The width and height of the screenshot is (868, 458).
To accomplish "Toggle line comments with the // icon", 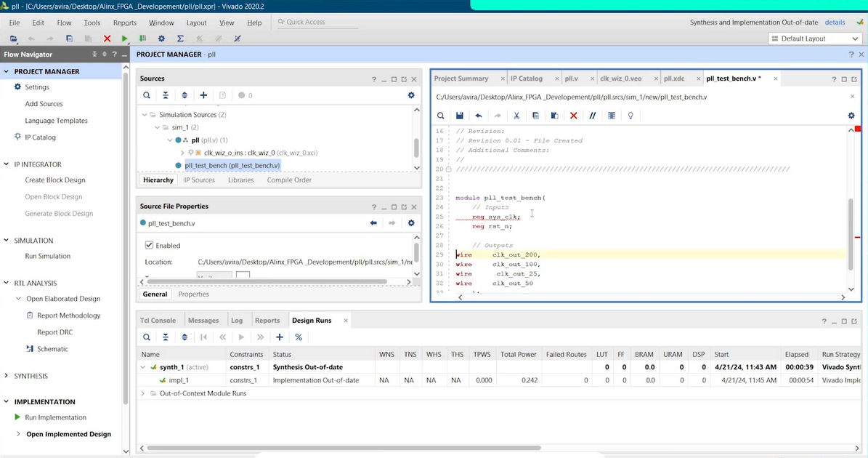I will 592,116.
